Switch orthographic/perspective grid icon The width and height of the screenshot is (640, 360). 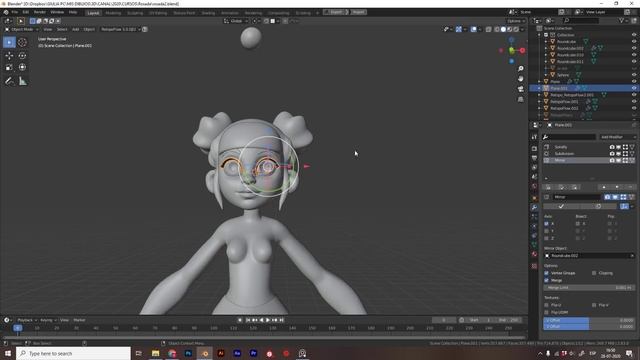tap(520, 99)
